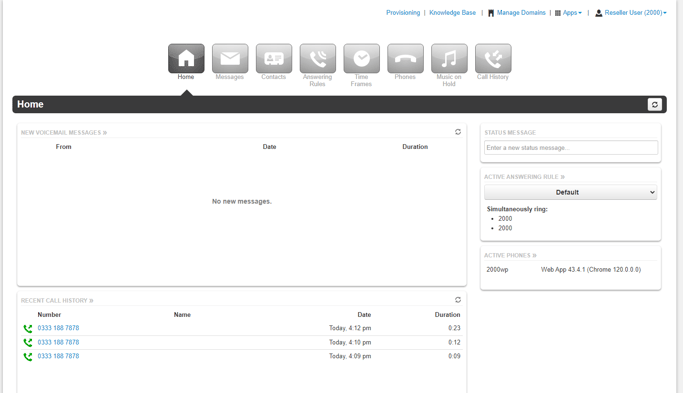The width and height of the screenshot is (683, 393).
Task: Refresh the Recent Call History panel
Action: [458, 300]
